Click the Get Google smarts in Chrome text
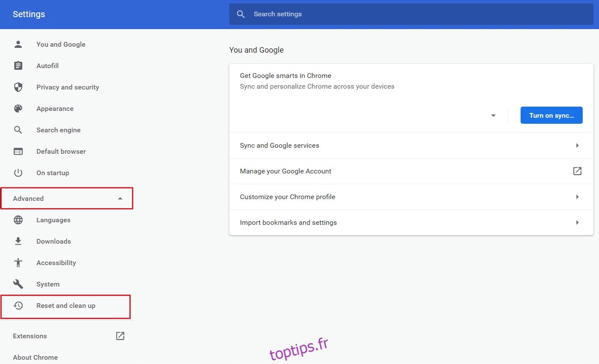This screenshot has width=599, height=364. coord(285,75)
